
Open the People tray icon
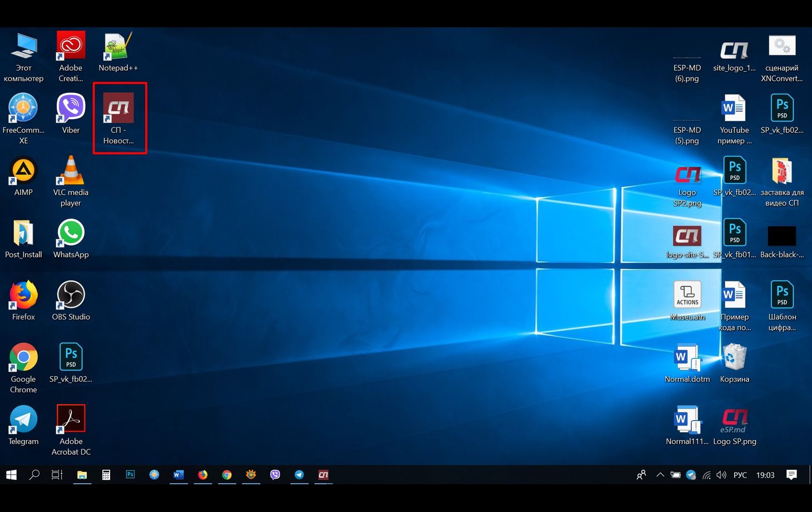(x=641, y=475)
